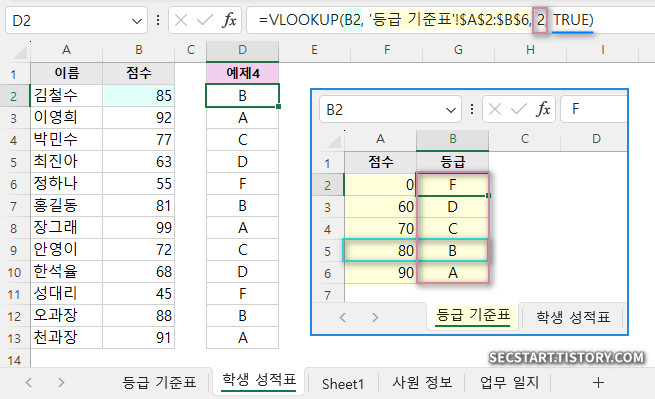655x399 pixels.
Task: Select 학생 성적표 tab in inset window
Action: pos(573,318)
